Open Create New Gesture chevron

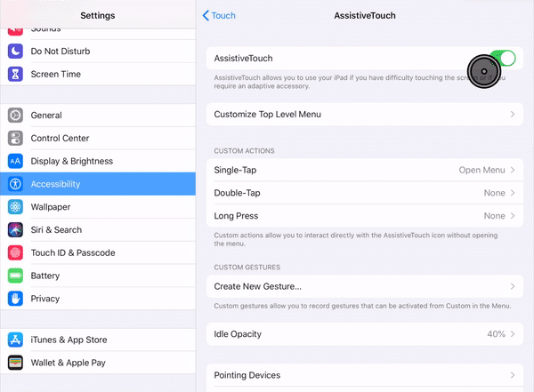pyautogui.click(x=513, y=286)
